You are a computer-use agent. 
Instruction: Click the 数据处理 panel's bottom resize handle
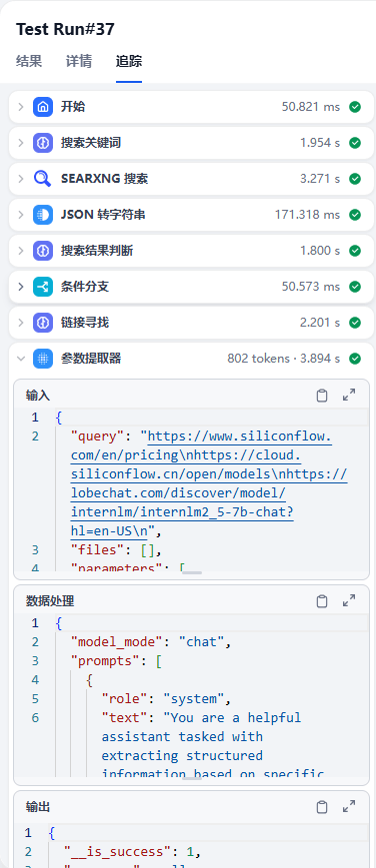pos(192,778)
